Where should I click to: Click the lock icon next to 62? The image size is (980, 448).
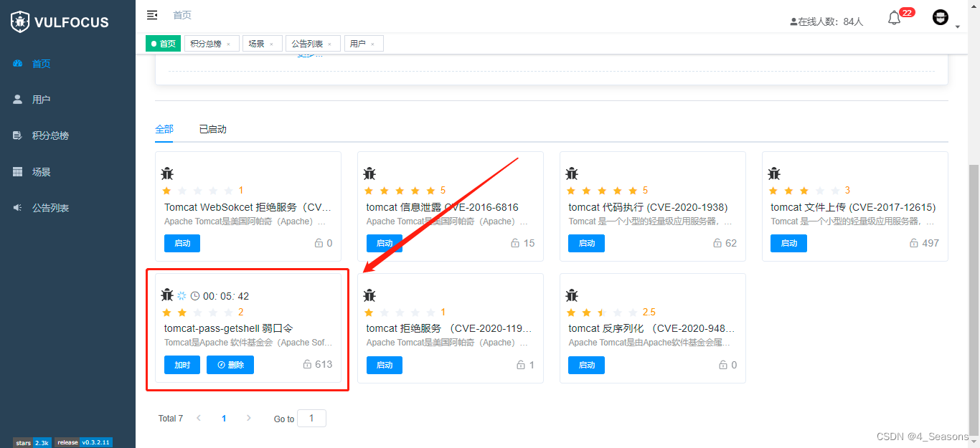coord(717,243)
